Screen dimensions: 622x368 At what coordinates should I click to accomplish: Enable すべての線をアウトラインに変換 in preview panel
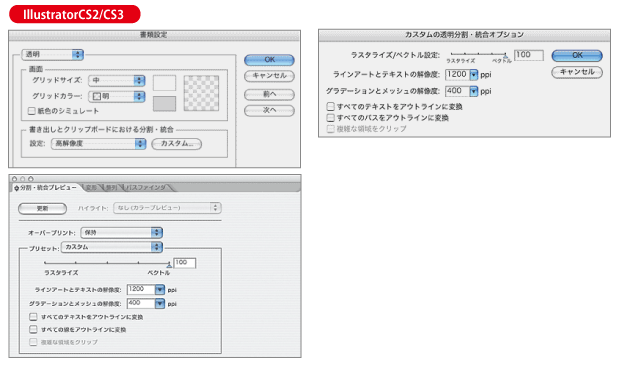tap(33, 330)
